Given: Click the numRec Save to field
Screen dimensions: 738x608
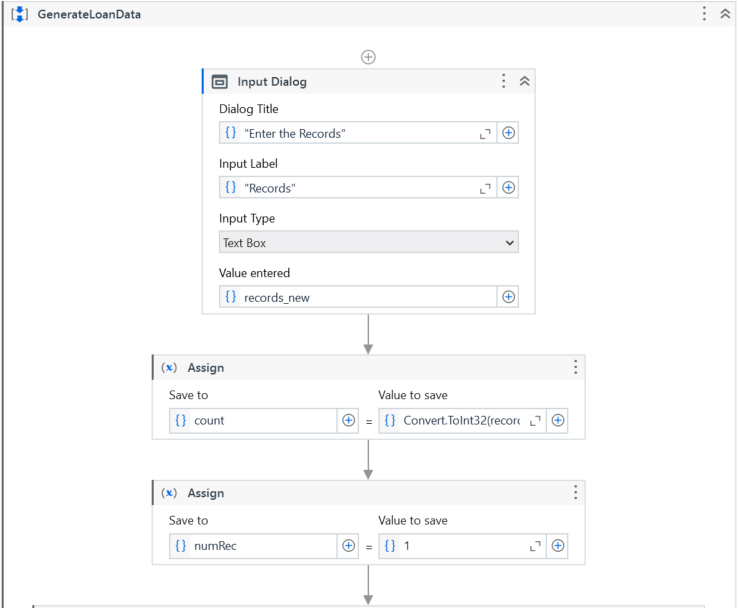Looking at the screenshot, I should coord(255,546).
